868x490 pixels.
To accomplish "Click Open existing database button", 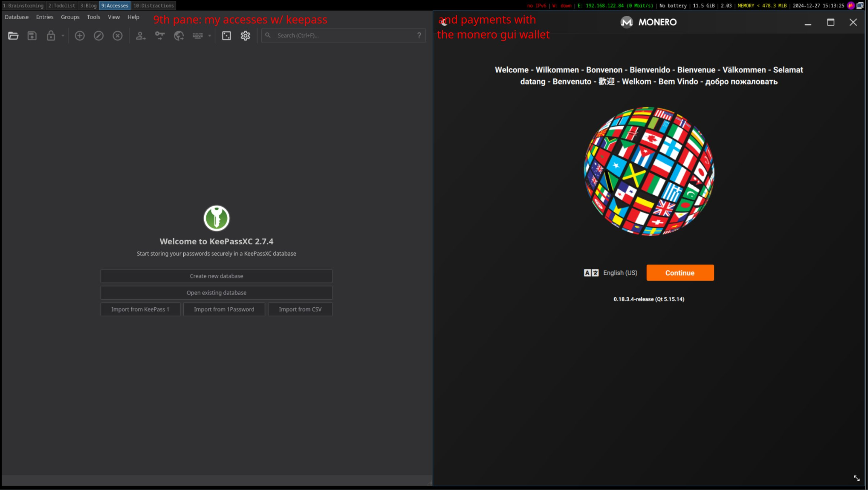I will pos(216,293).
